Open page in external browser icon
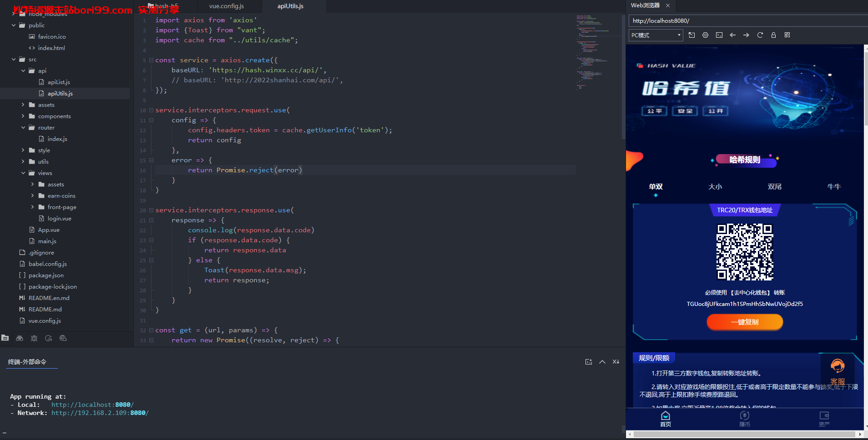 point(691,35)
